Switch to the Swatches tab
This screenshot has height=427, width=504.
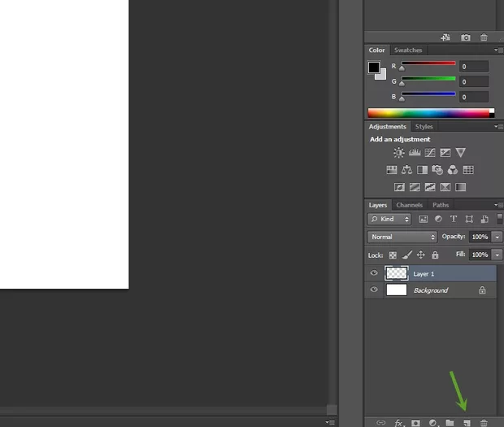(x=408, y=50)
